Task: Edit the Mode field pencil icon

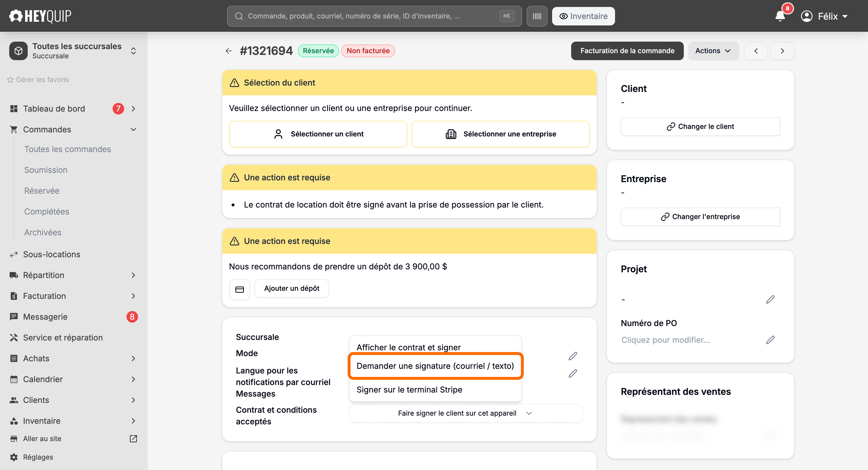Action: click(573, 356)
